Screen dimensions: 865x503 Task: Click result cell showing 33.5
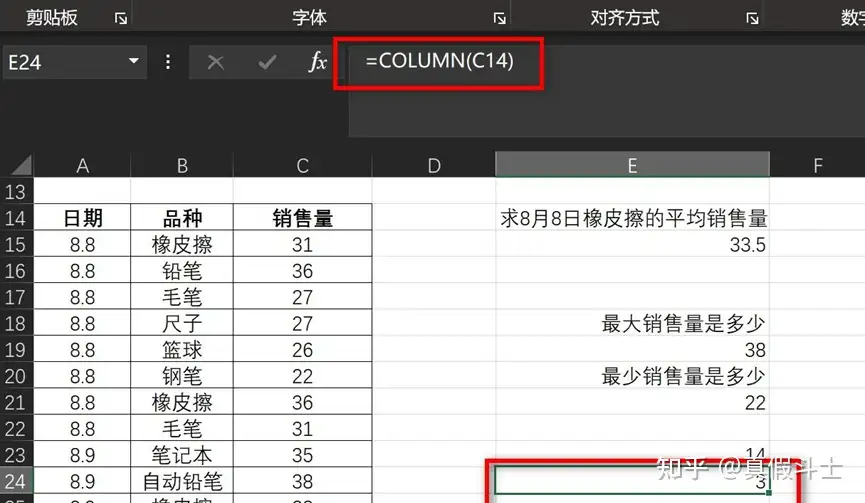(632, 244)
